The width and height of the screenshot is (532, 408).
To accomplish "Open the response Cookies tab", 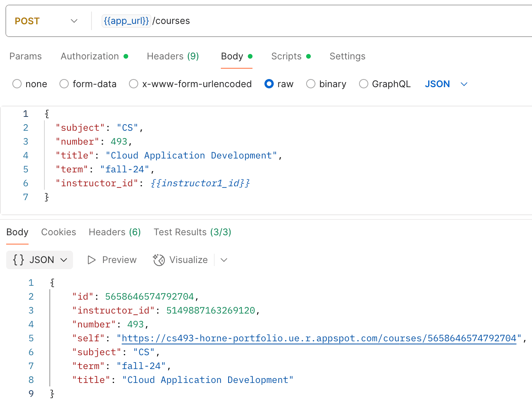I will click(x=59, y=232).
